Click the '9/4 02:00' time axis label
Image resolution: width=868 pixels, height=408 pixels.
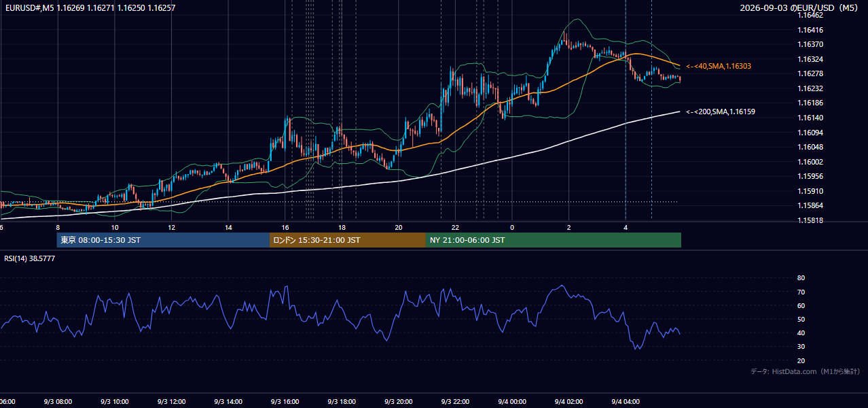tap(569, 401)
